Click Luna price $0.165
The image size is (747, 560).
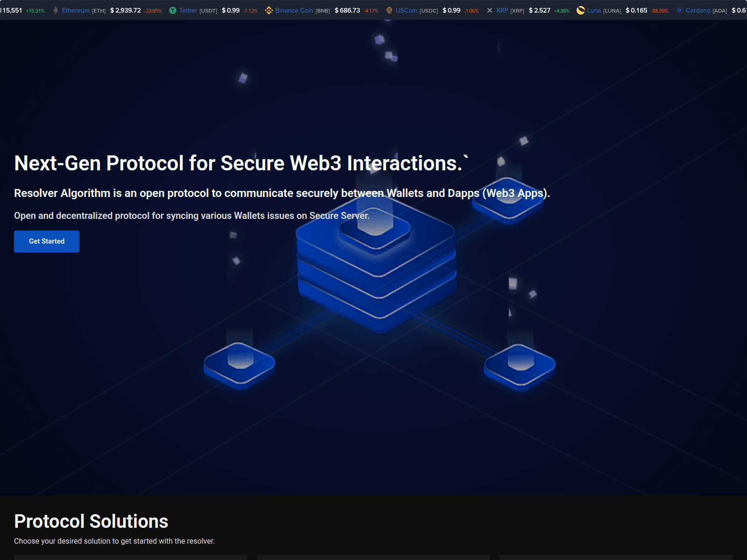[636, 10]
